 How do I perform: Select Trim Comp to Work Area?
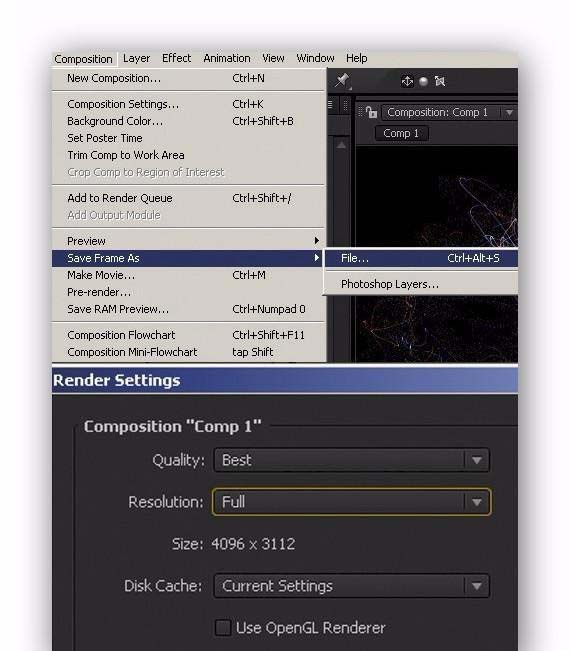pos(189,155)
